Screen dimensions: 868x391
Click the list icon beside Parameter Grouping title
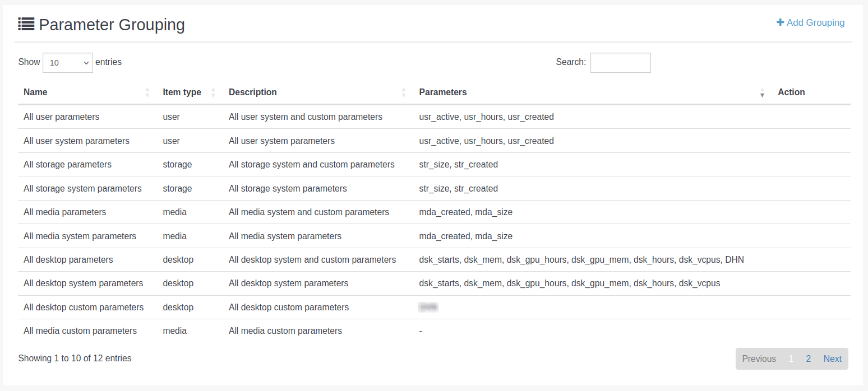click(x=26, y=24)
